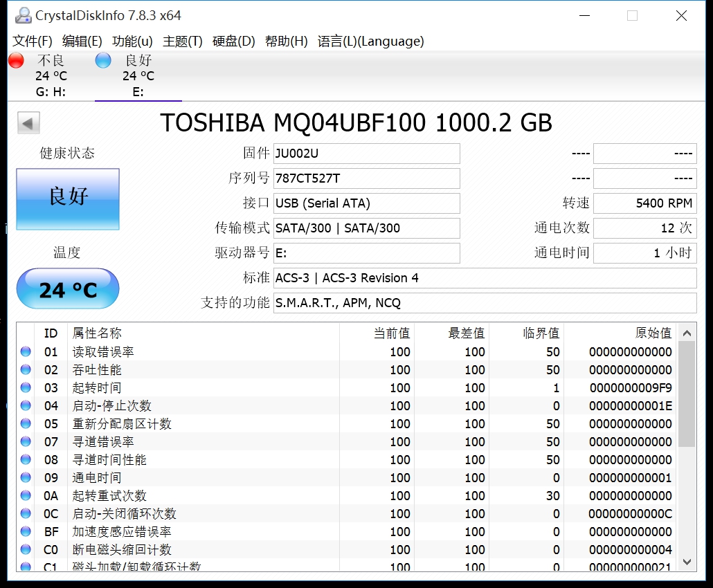Open the 主题(T) menu

[183, 42]
